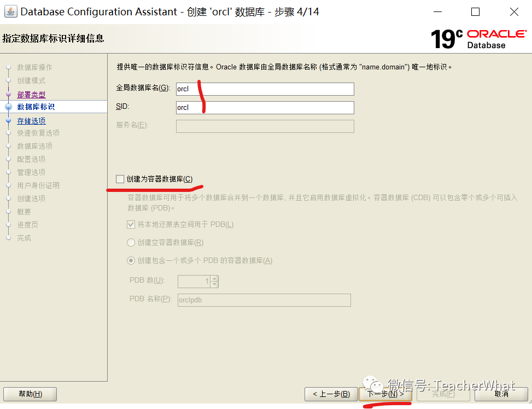Proceed with 下一步(N) button
Viewport: 532px width, 409px height.
[385, 394]
